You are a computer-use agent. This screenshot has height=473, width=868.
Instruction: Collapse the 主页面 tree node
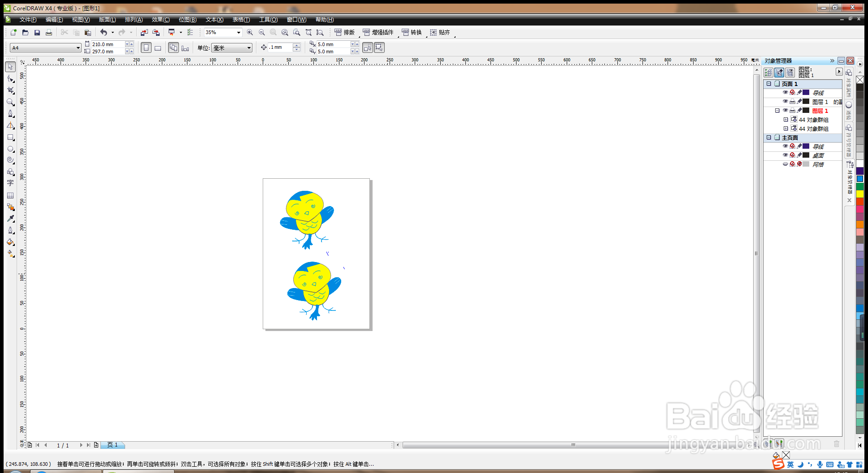click(x=768, y=138)
